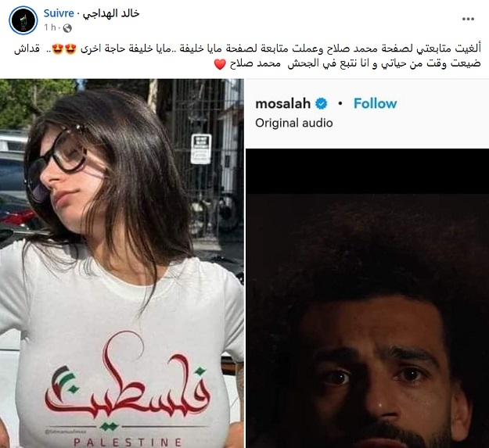The width and height of the screenshot is (489, 448).
Task: Open the post author's profile picture
Action: [x=23, y=20]
